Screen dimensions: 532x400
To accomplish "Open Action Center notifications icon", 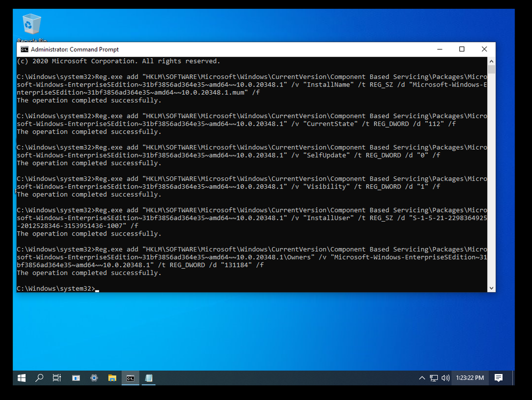I will click(x=498, y=378).
